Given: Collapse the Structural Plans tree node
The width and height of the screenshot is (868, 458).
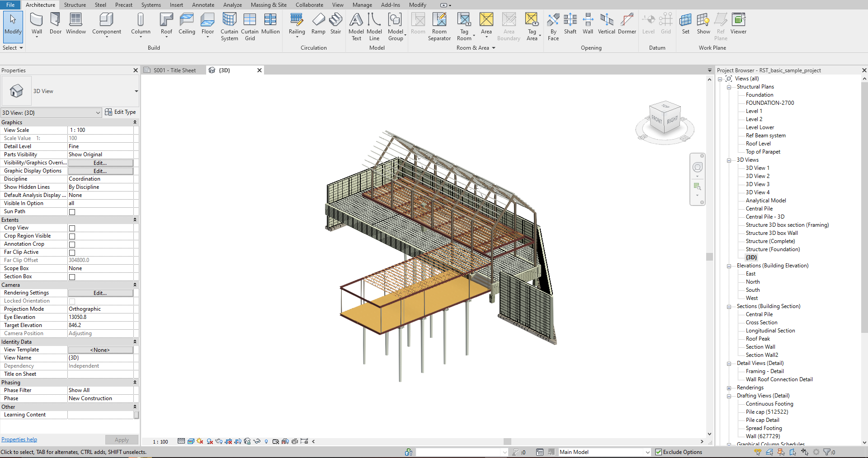Looking at the screenshot, I should [729, 87].
